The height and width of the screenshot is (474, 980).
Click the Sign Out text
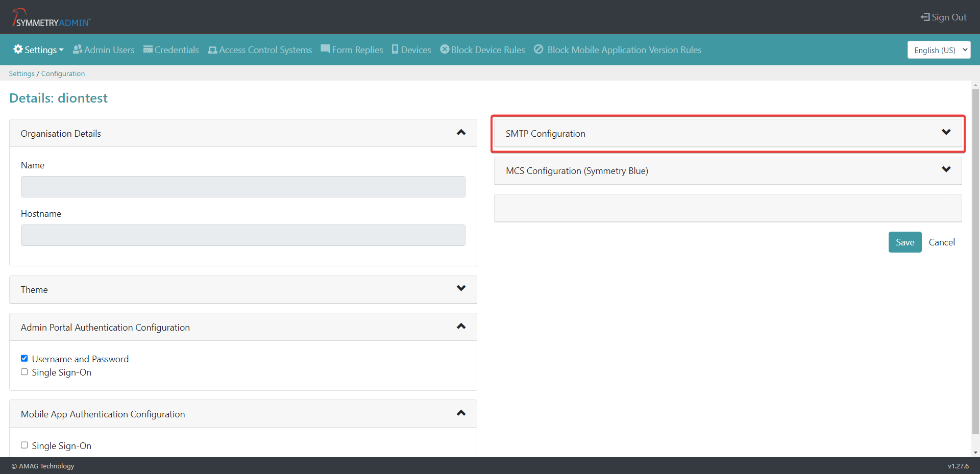tap(949, 17)
